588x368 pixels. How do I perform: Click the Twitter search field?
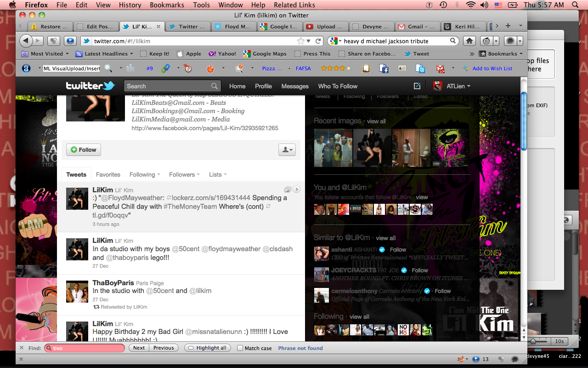point(168,86)
